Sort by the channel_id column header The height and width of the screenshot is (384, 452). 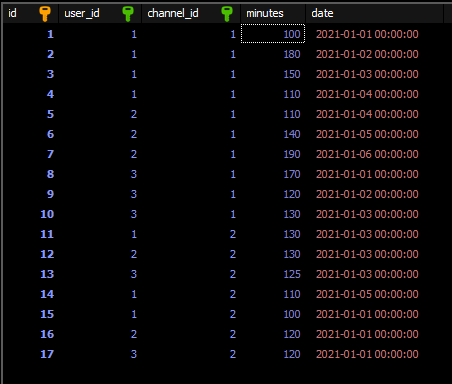[191, 13]
